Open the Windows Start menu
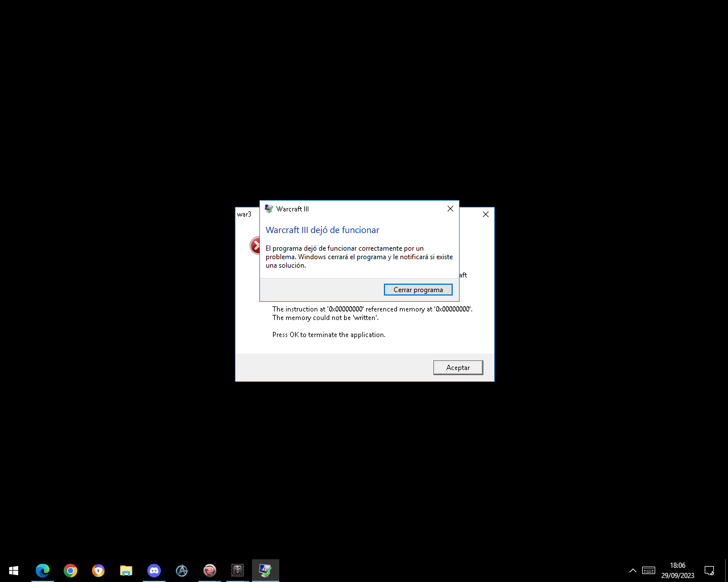 (x=14, y=570)
